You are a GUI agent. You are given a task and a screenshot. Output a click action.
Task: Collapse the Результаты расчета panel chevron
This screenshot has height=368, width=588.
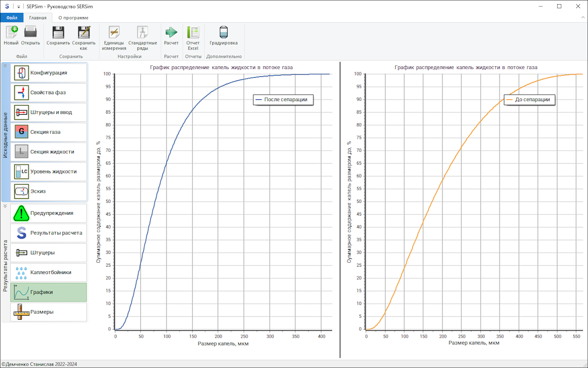pos(5,206)
